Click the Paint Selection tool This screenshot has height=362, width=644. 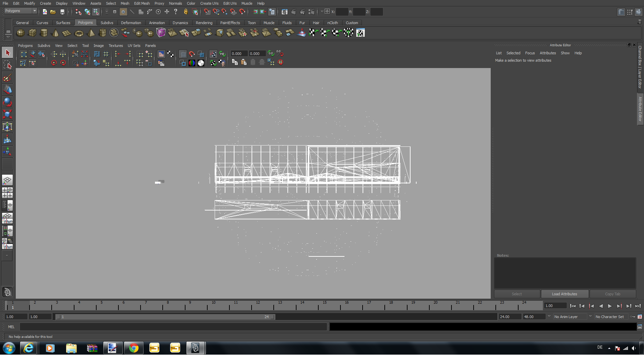(7, 78)
